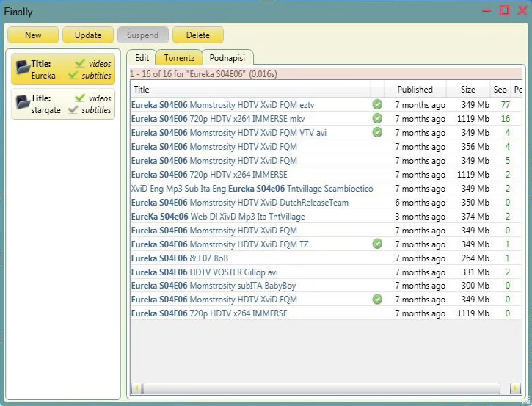The image size is (532, 406).
Task: Sort by the Size column header
Action: 468,90
